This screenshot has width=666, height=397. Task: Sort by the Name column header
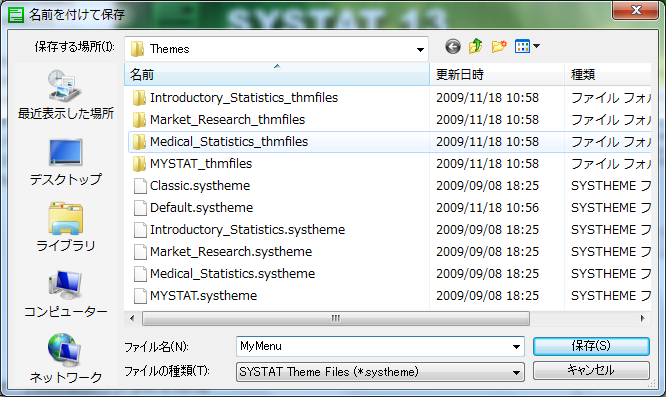pyautogui.click(x=277, y=75)
